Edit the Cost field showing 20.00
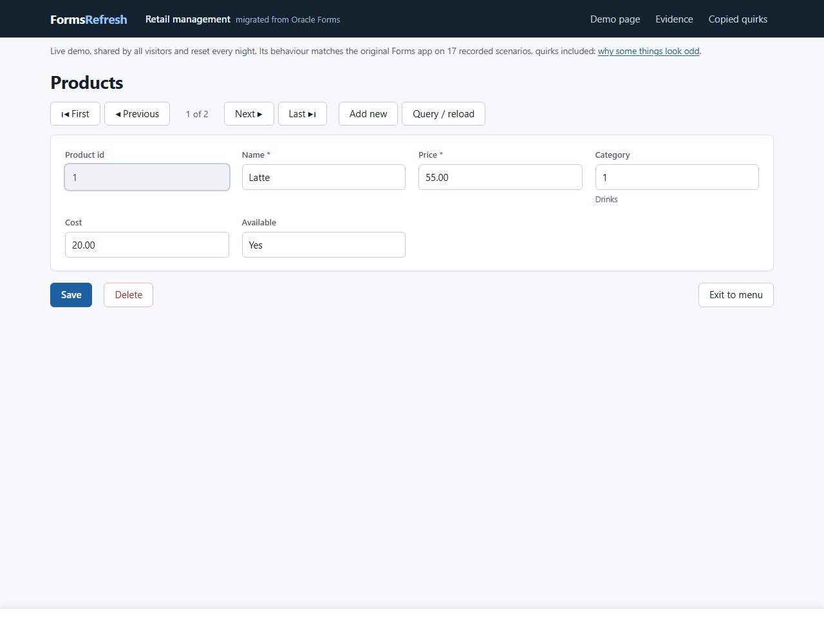This screenshot has width=824, height=644. pyautogui.click(x=147, y=245)
